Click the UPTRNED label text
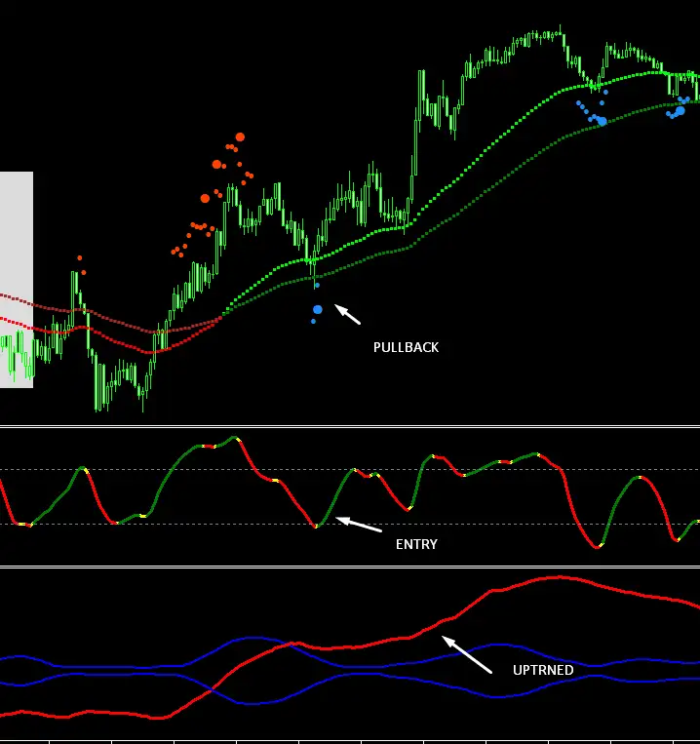 [543, 670]
